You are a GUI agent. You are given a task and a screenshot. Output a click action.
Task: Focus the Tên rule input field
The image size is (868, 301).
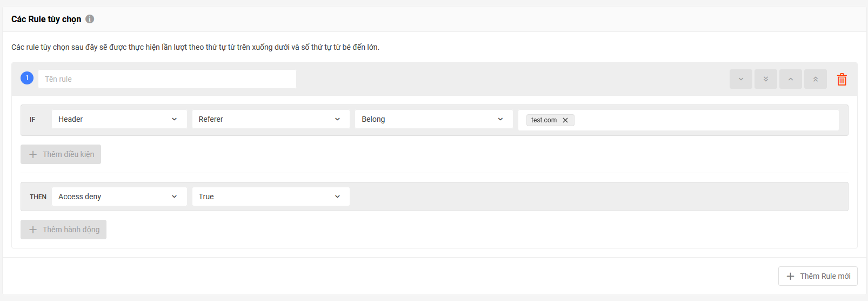click(167, 79)
